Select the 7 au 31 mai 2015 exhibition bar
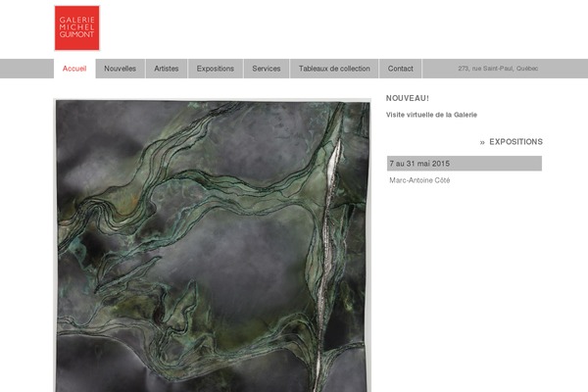This screenshot has height=392, width=588. [x=465, y=164]
